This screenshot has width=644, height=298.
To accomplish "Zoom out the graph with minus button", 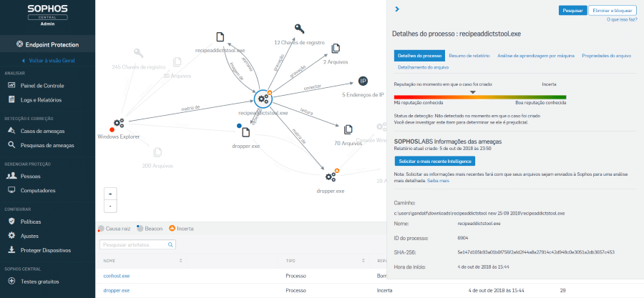I will [x=111, y=206].
